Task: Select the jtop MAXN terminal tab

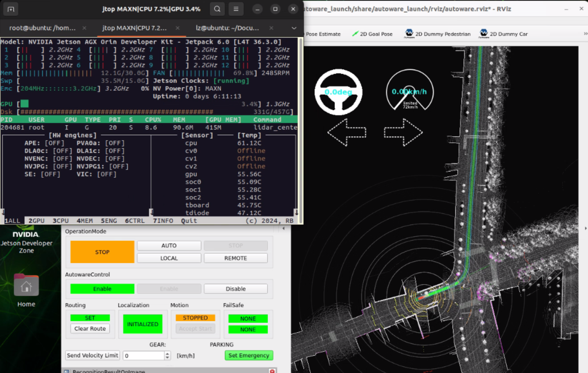Action: [134, 28]
